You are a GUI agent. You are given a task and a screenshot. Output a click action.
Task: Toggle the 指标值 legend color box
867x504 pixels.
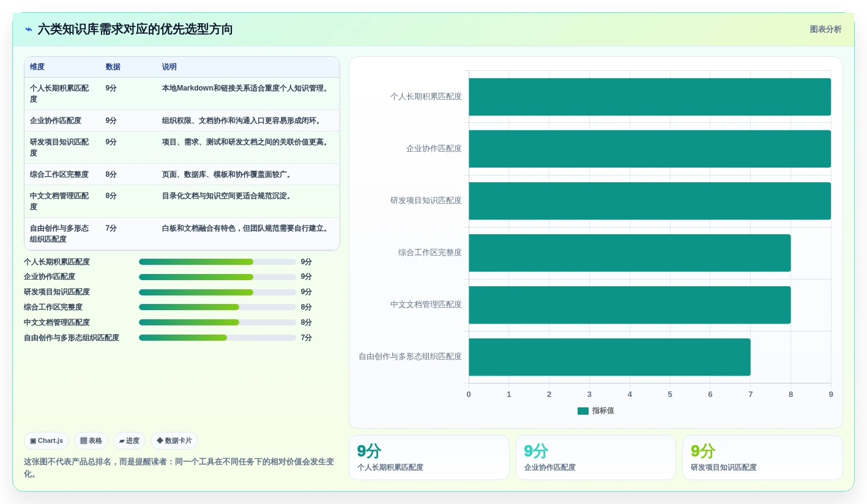(x=583, y=411)
